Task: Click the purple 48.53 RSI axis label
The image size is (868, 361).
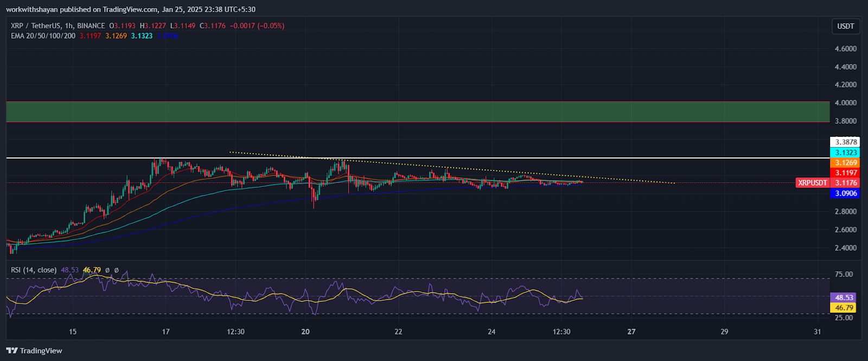Action: [844, 297]
